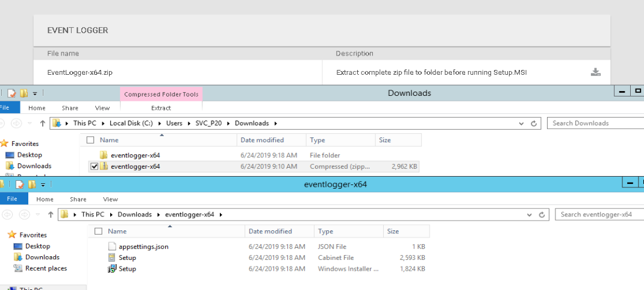This screenshot has height=290, width=644.
Task: Open recent locations dropdown in Downloads window
Action: click(30, 123)
